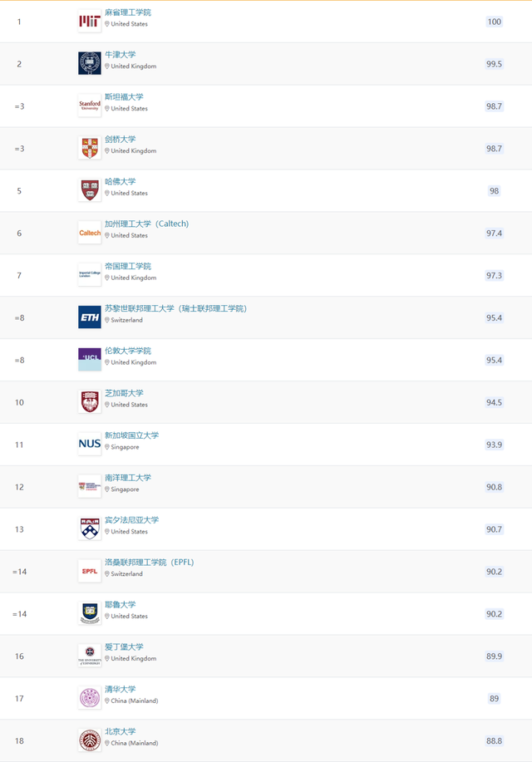Click the Yale University crest
Image resolution: width=532 pixels, height=762 pixels.
pyautogui.click(x=90, y=613)
